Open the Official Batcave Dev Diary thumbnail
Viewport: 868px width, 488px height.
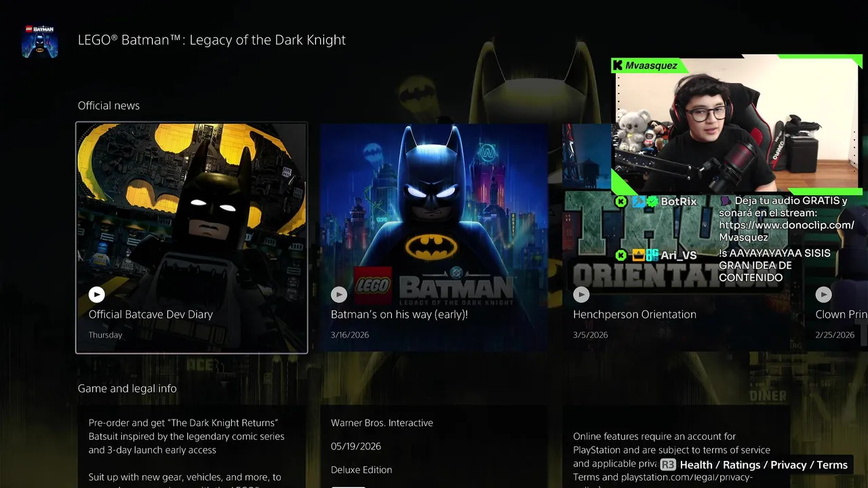191,237
